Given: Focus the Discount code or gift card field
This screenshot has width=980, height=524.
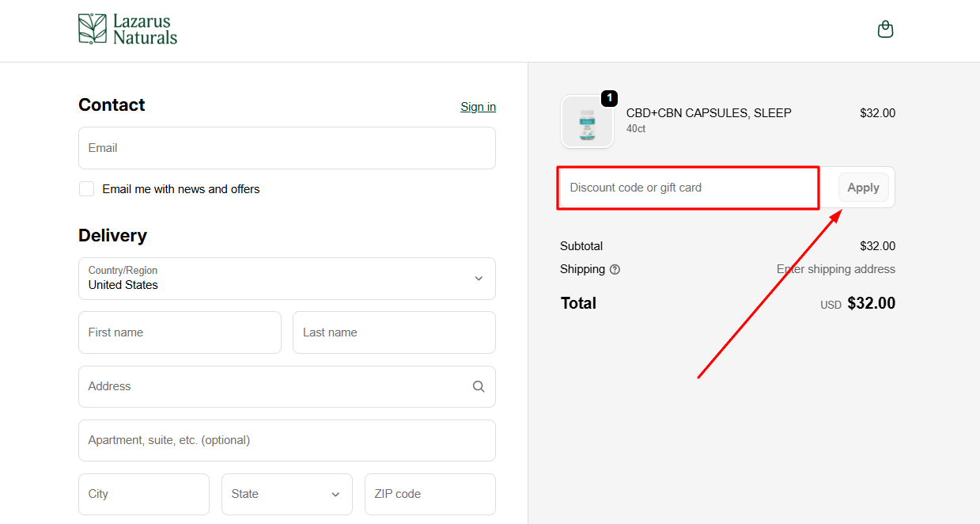Looking at the screenshot, I should [x=694, y=188].
